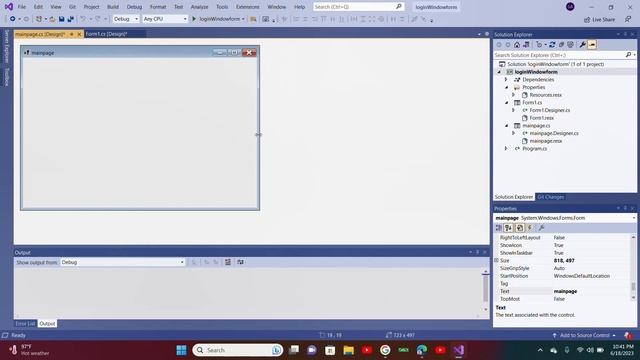Open the Extensions menu
The width and height of the screenshot is (640, 360).
247,7
